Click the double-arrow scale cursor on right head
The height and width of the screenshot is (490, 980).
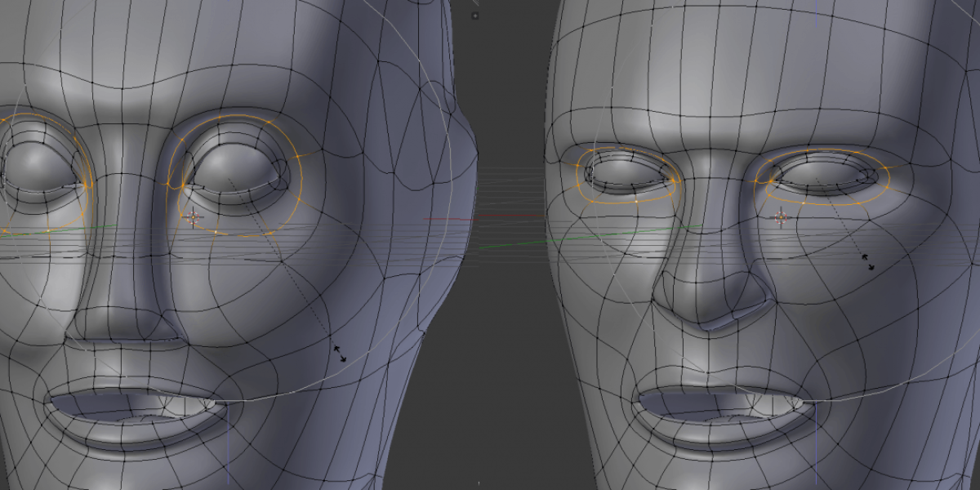(869, 261)
